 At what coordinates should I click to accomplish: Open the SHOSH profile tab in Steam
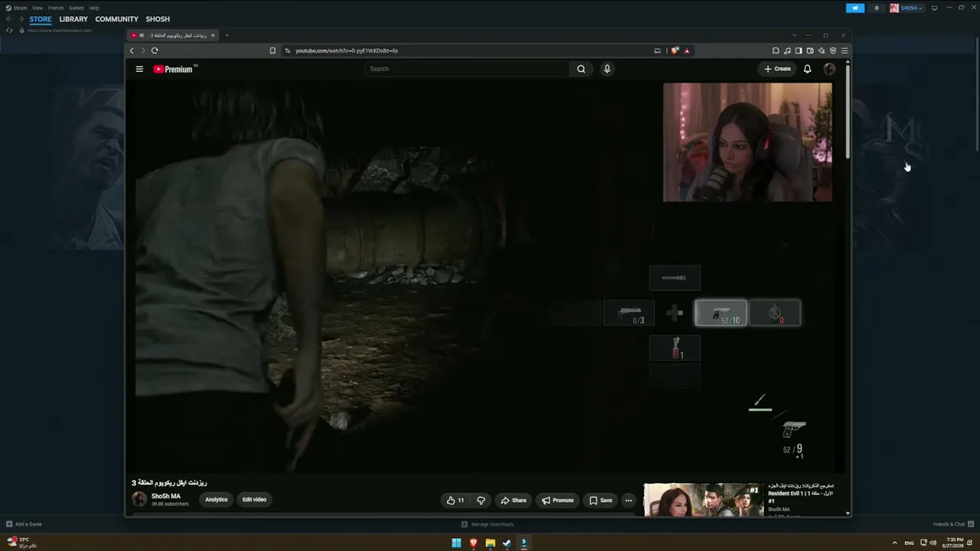click(x=158, y=19)
